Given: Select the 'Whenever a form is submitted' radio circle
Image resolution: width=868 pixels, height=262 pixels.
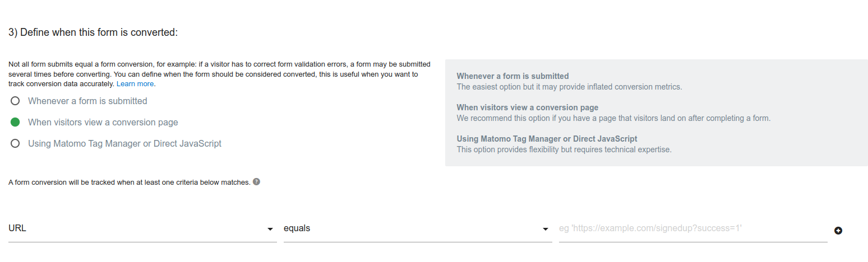Looking at the screenshot, I should point(16,101).
